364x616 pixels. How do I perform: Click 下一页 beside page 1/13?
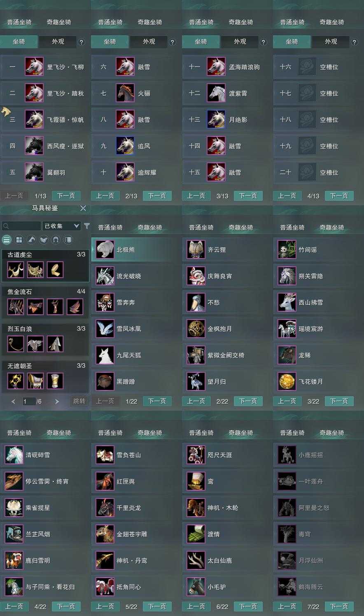click(66, 196)
